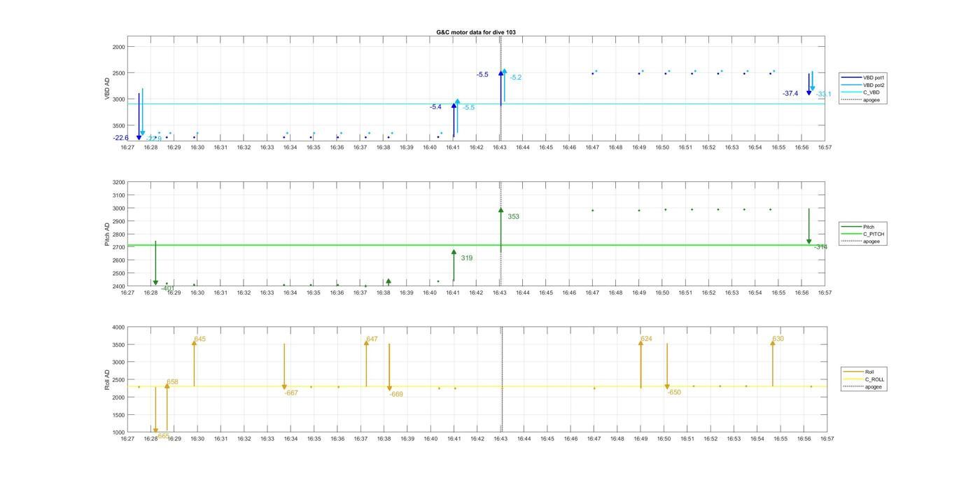Click the '2000' tick on VBD axis
980x485 pixels.
118,47
